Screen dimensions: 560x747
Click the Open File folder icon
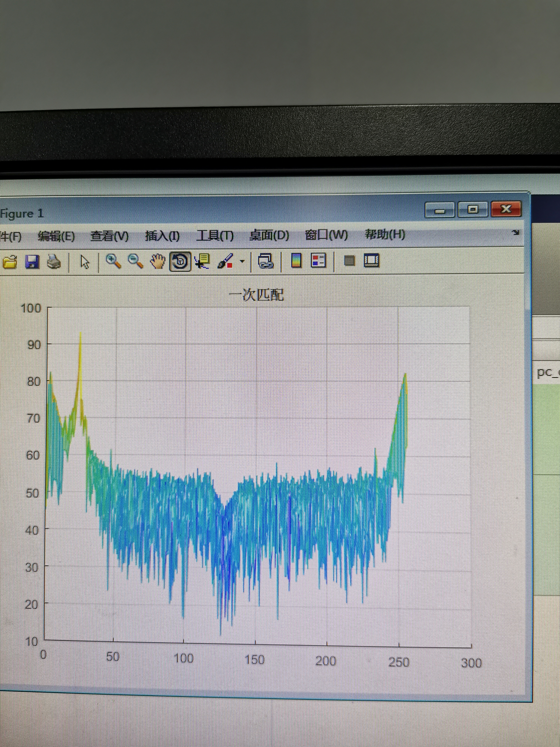click(x=10, y=262)
